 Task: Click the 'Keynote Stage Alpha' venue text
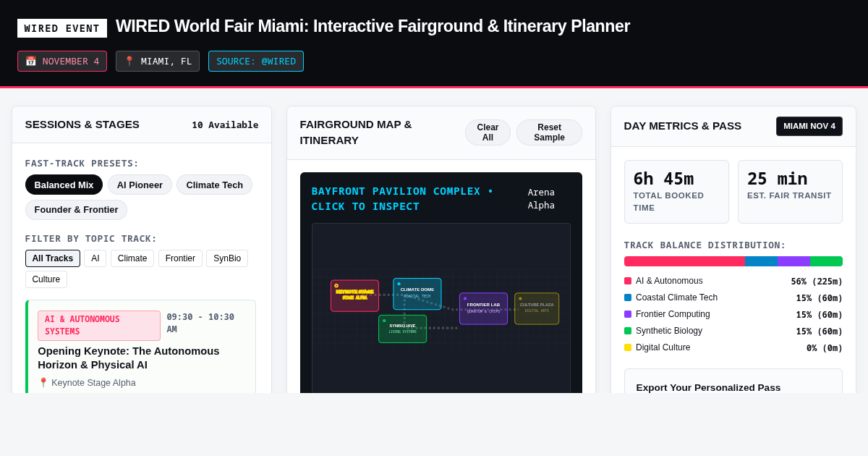(x=93, y=383)
